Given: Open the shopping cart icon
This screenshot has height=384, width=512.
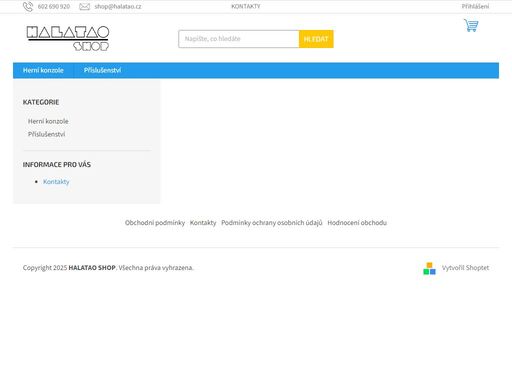Looking at the screenshot, I should [x=471, y=25].
